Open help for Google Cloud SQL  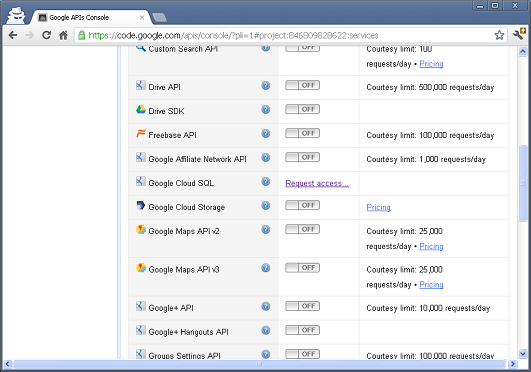(266, 182)
